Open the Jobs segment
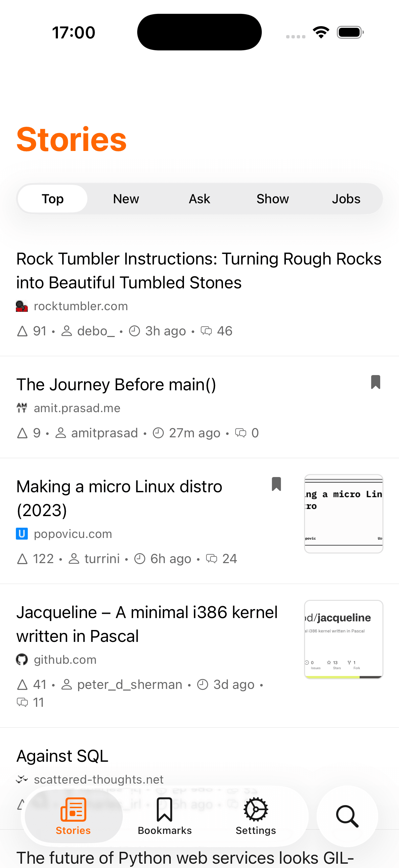399x868 pixels. (346, 199)
